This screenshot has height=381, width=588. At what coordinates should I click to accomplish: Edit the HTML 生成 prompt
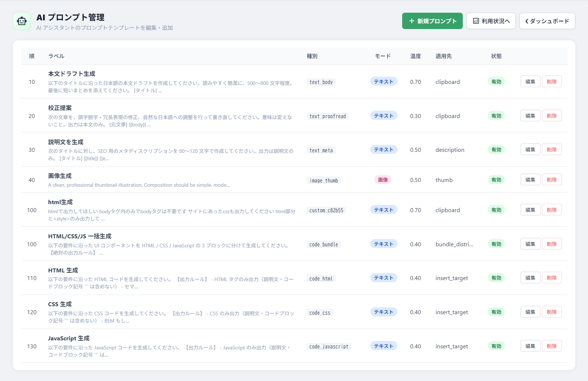tap(530, 278)
